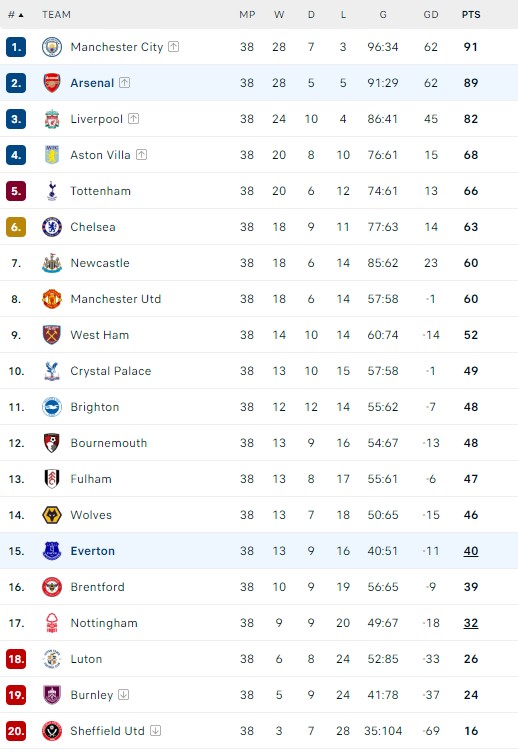
Task: Click Everton's underlined 40 points
Action: coord(471,551)
